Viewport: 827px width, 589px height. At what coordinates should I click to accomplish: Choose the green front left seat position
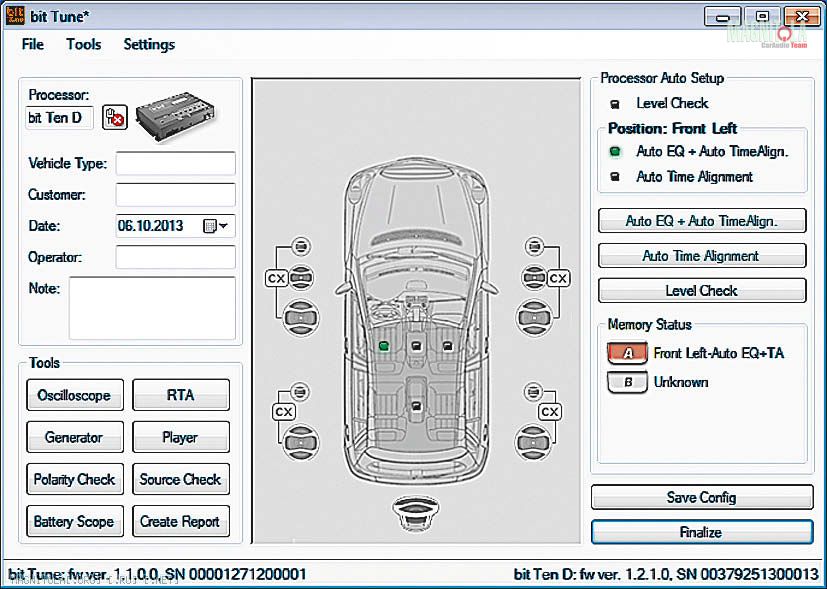tap(384, 346)
